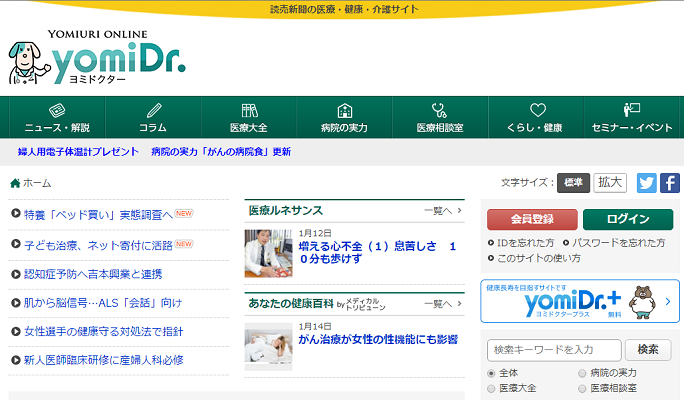This screenshot has width=684, height=400.
Task: Click the newspaper icon above ニュース・解説
Action: (x=57, y=110)
